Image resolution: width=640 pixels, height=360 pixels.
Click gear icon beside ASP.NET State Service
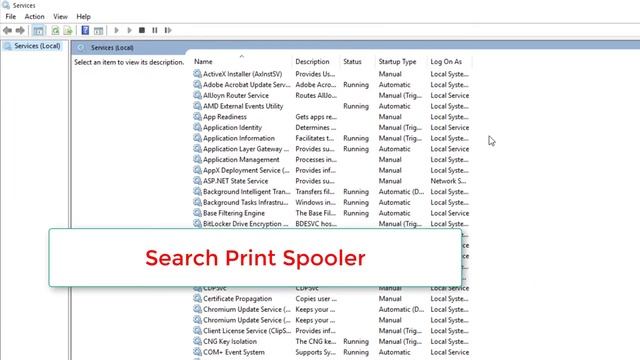point(198,181)
